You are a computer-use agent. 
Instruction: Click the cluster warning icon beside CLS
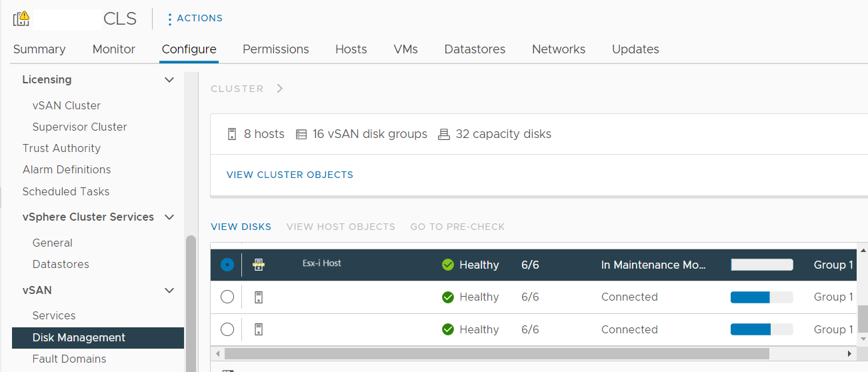pos(21,18)
